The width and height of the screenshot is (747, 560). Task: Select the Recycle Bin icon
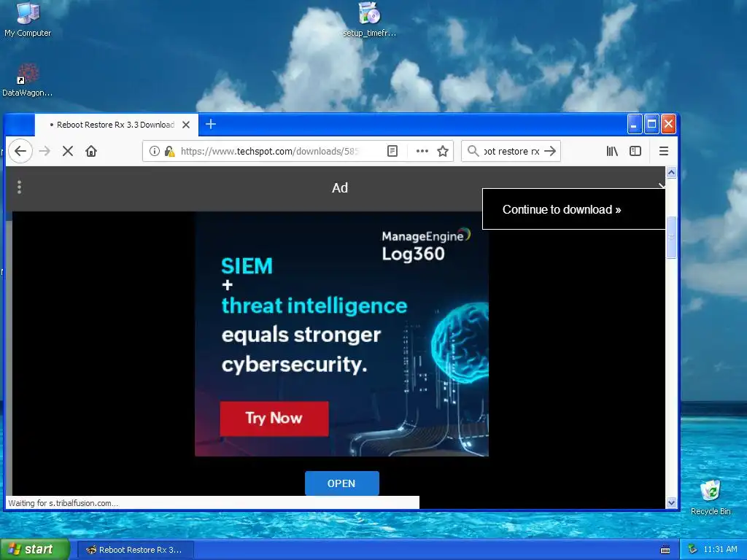711,497
